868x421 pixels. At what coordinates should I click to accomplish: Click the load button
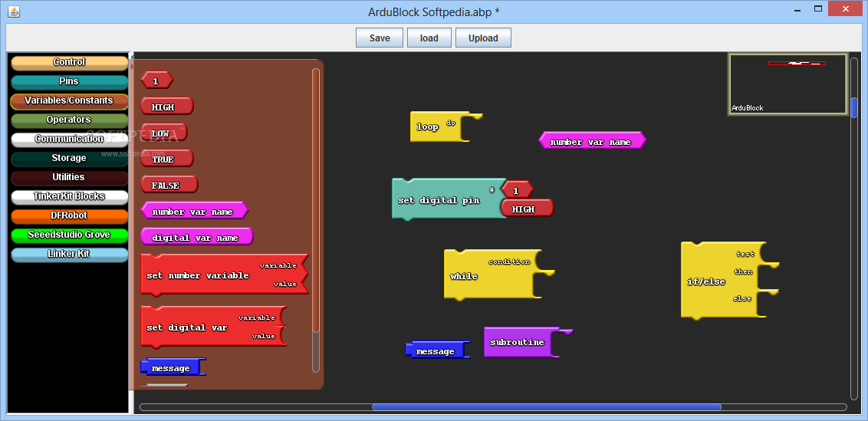pyautogui.click(x=429, y=38)
